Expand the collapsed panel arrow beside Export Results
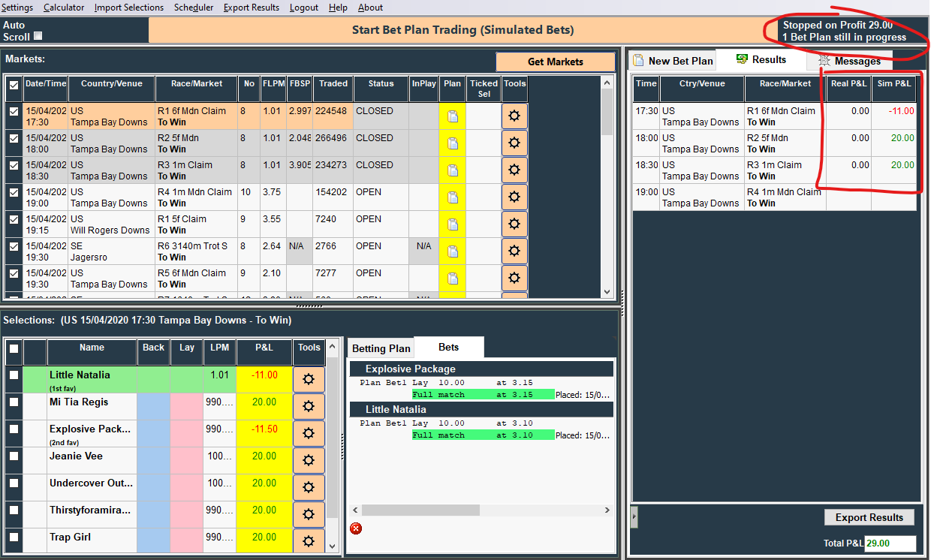The height and width of the screenshot is (560, 931). point(634,517)
